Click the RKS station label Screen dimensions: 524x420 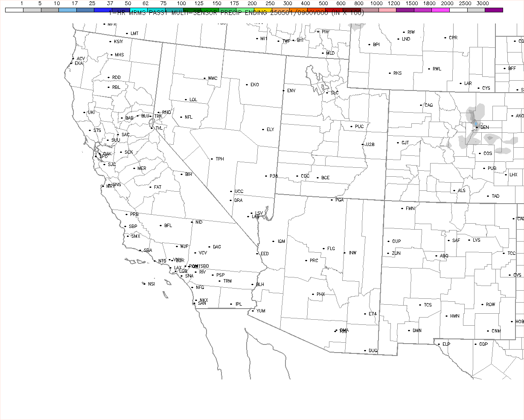pos(398,73)
